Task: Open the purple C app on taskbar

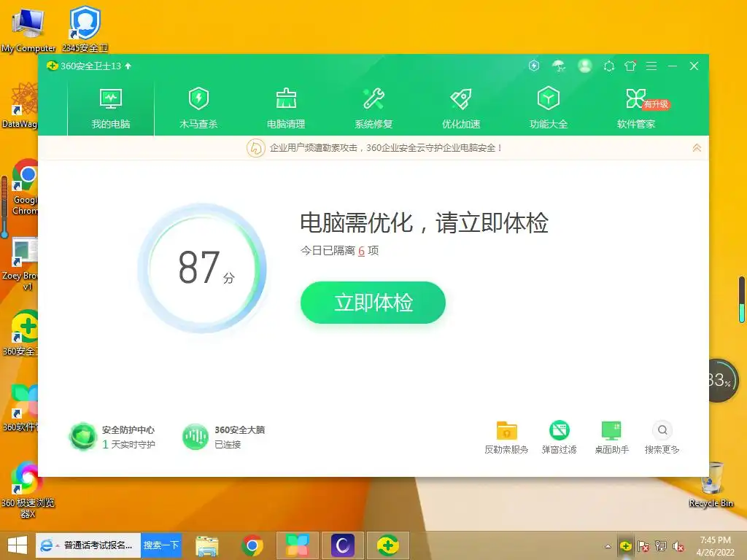Action: [x=343, y=545]
